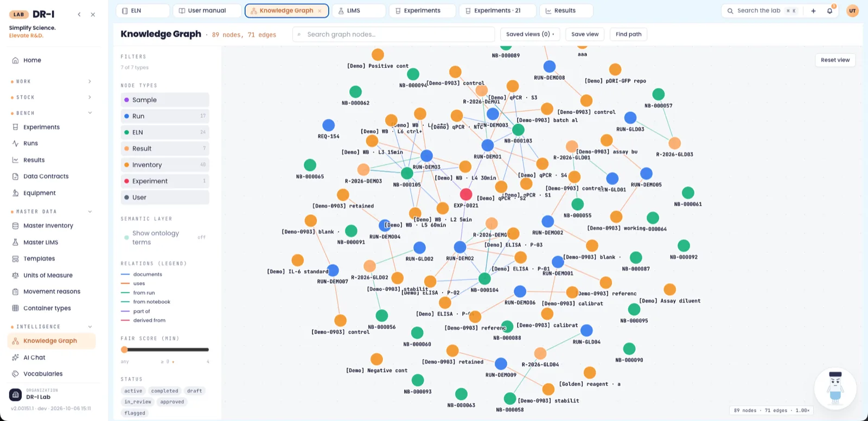Open Movement reasons page

point(51,292)
